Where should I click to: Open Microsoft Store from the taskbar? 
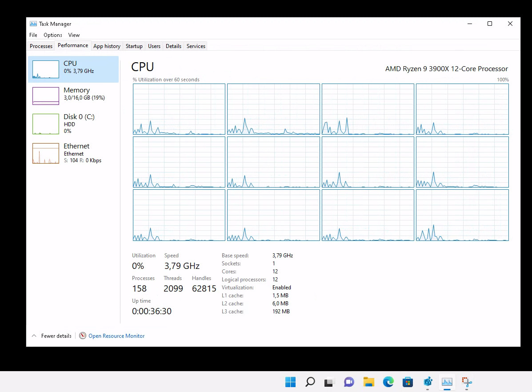[x=408, y=382]
